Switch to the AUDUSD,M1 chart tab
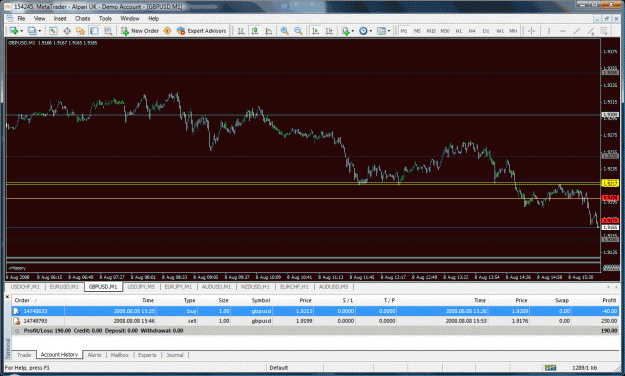The width and height of the screenshot is (625, 376). point(216,287)
